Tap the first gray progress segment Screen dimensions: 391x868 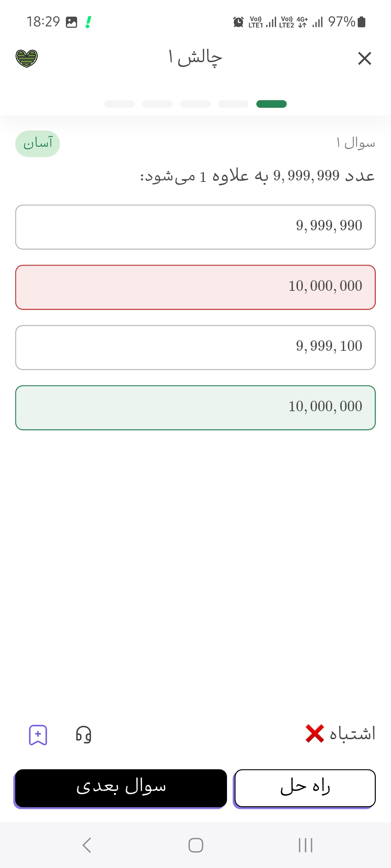click(x=119, y=104)
